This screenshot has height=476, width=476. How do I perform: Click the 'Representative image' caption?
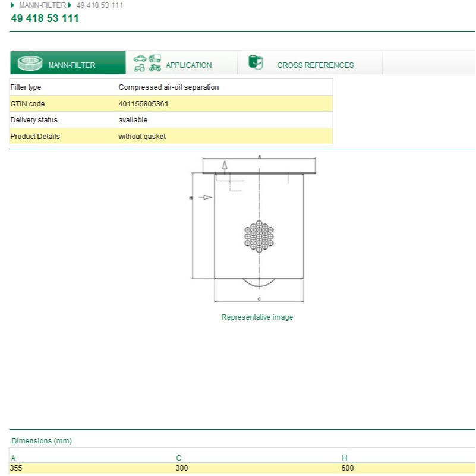[257, 317]
